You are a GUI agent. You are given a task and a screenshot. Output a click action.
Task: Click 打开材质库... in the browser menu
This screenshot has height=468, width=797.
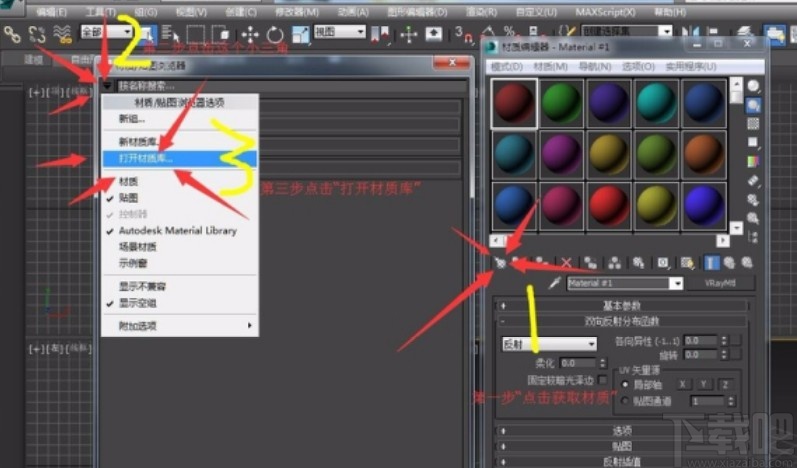(x=180, y=159)
